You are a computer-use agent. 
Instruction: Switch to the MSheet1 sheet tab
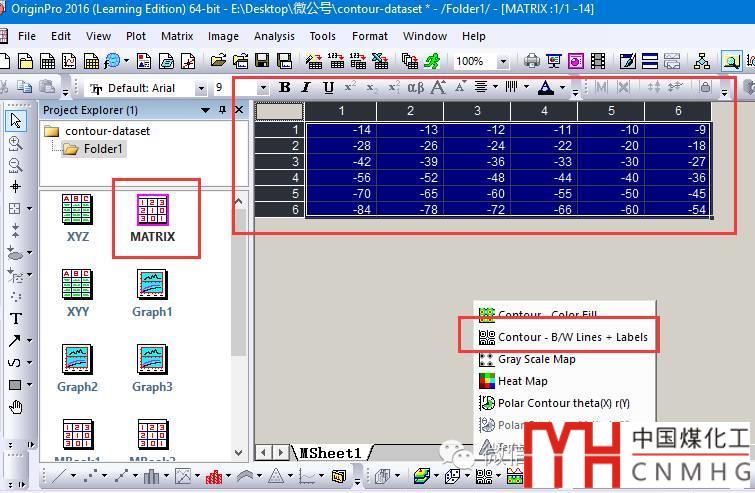tap(330, 453)
